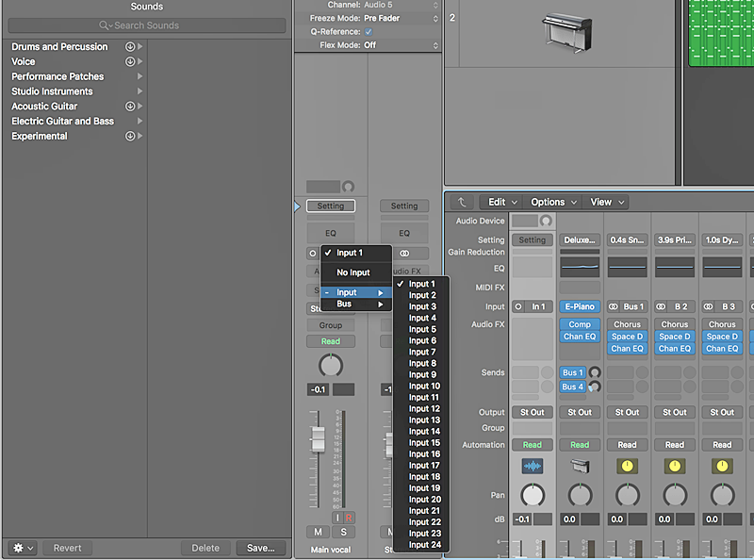Expand the Electric Guitar and Bass arrow
Viewport: 754px width, 560px height.
[139, 122]
